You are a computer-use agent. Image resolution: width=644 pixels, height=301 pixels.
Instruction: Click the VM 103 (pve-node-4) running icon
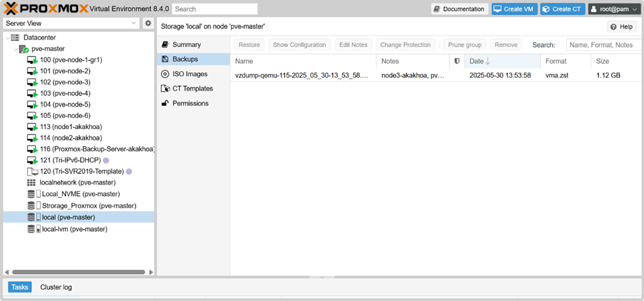(32, 93)
